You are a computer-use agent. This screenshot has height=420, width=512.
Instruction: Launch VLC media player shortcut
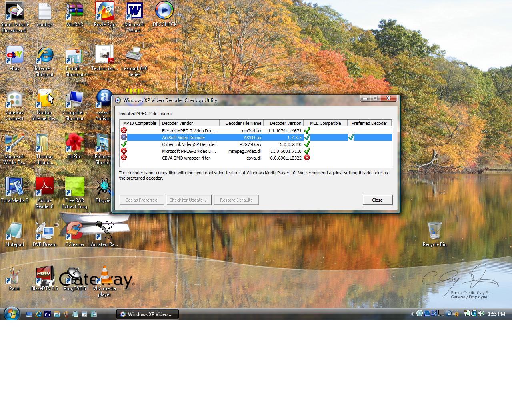[104, 276]
